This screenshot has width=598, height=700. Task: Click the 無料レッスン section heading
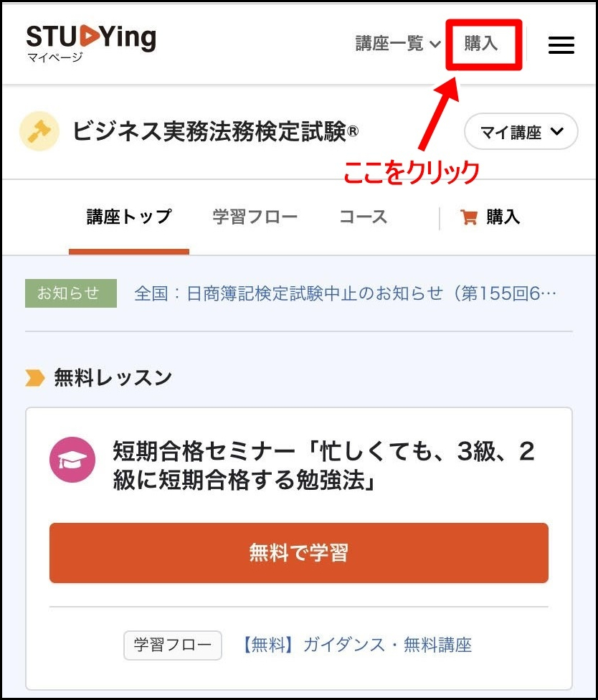(113, 378)
